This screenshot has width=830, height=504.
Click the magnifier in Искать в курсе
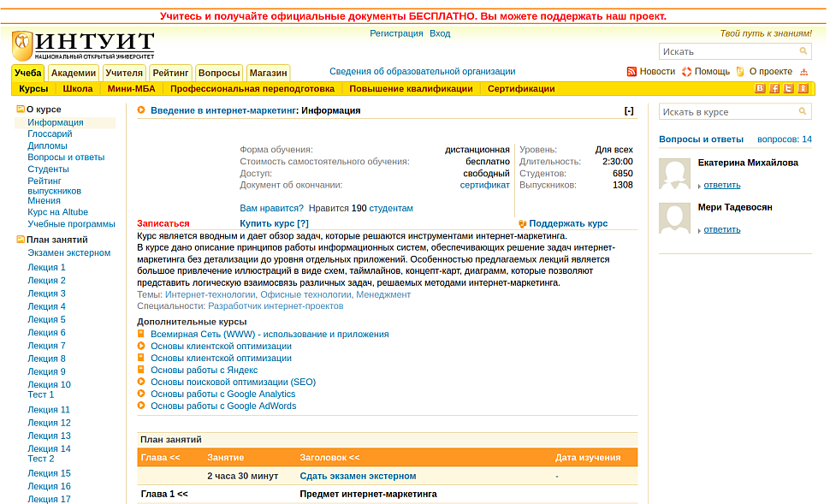coord(803,111)
